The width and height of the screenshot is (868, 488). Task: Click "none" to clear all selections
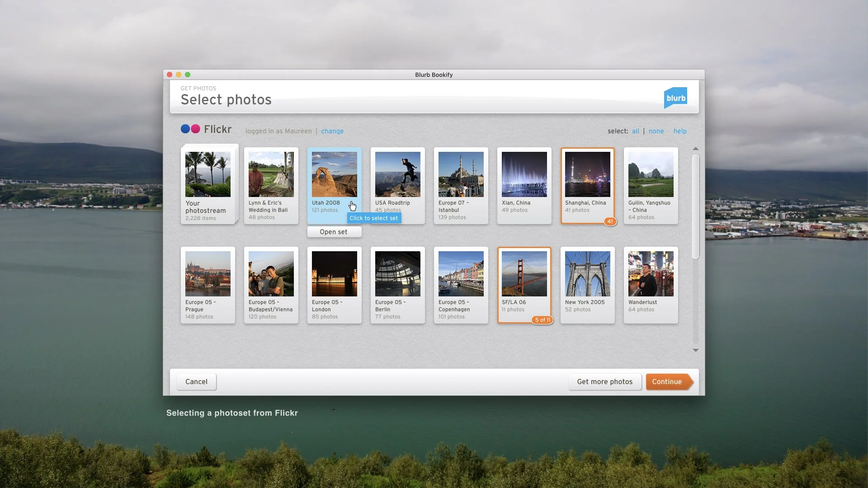656,131
